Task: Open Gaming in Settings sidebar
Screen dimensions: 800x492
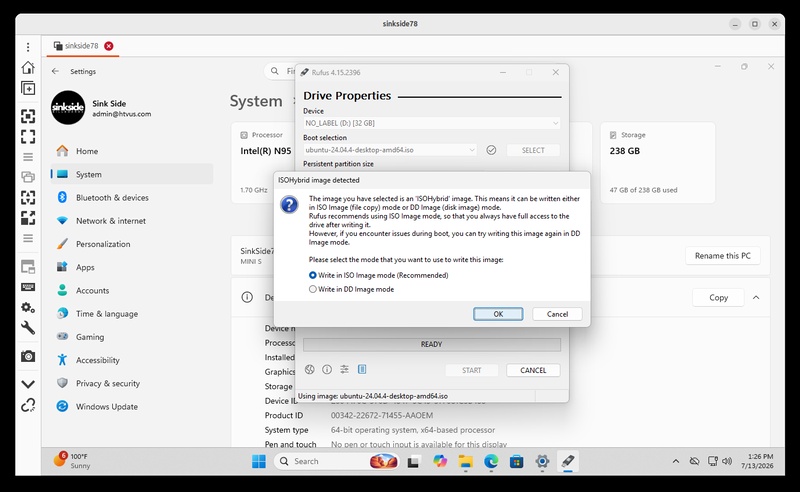Action: click(132, 337)
